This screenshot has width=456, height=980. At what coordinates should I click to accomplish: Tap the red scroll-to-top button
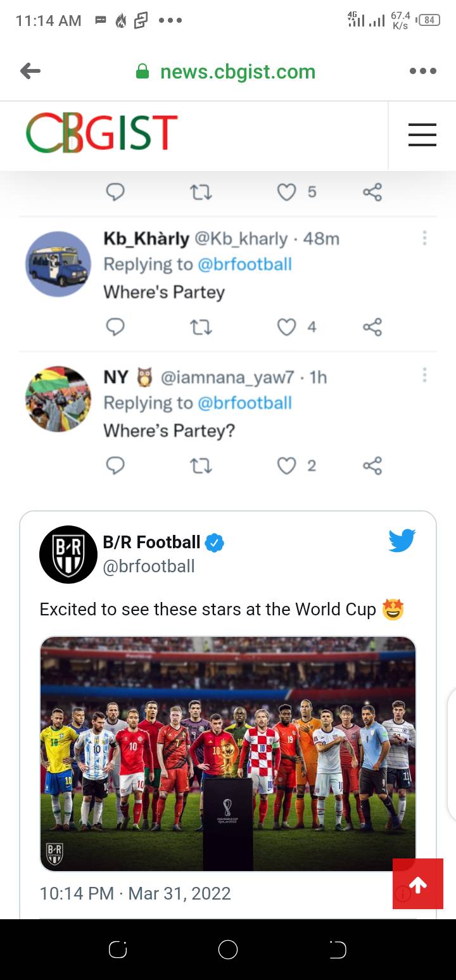tap(418, 884)
